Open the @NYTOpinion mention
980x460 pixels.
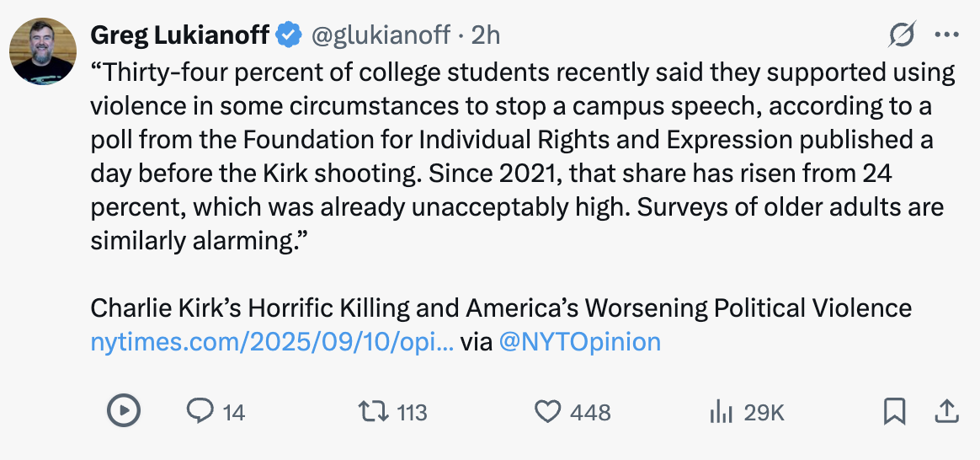580,341
